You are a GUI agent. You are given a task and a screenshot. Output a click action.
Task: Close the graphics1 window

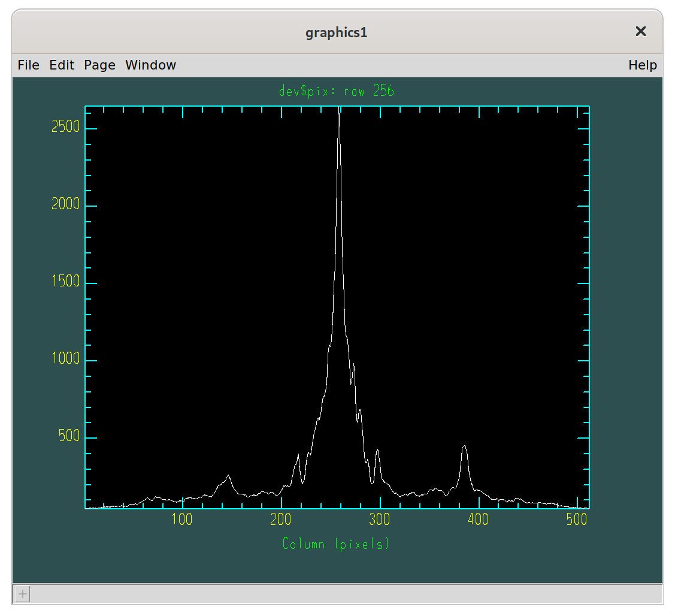(640, 31)
